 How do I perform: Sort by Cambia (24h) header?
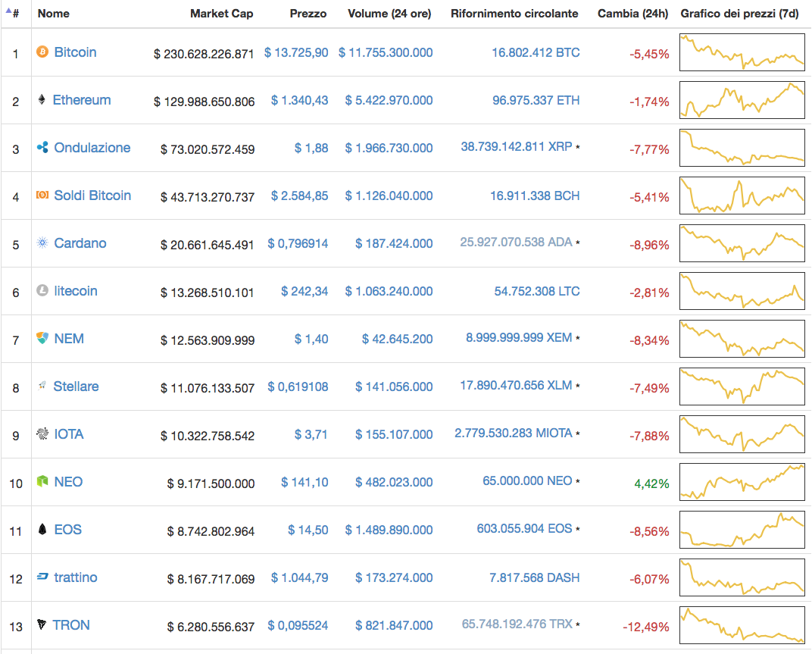tap(632, 14)
